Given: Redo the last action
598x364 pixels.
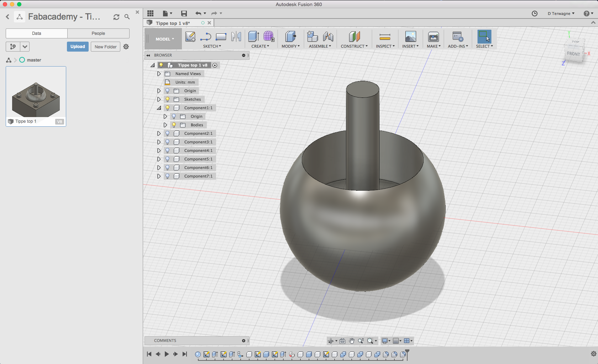Looking at the screenshot, I should click(214, 14).
